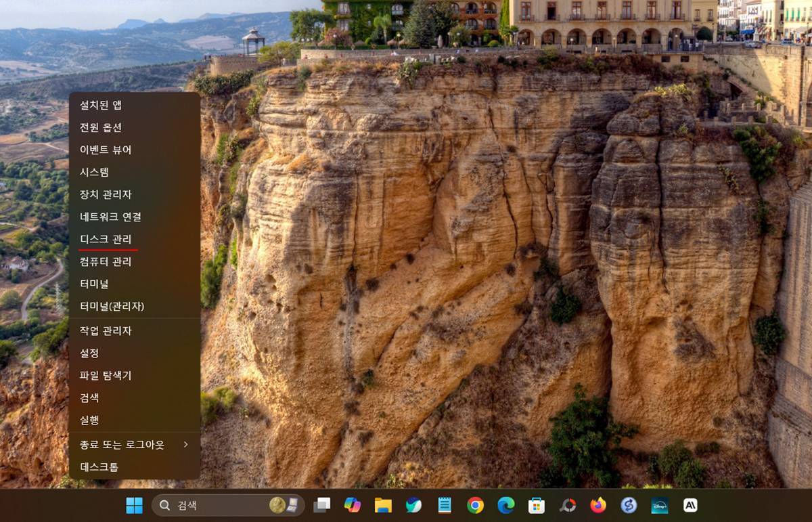
Task: Launch Firefox from the taskbar
Action: tap(598, 505)
